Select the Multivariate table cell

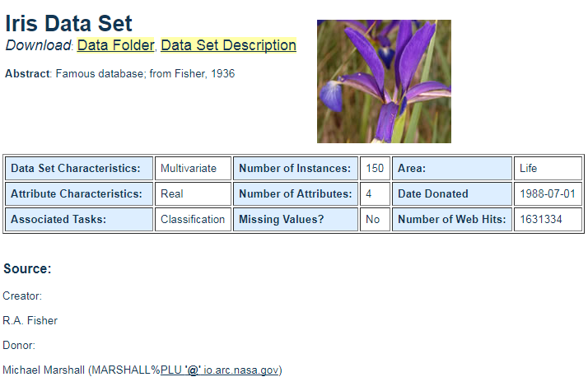click(x=193, y=169)
